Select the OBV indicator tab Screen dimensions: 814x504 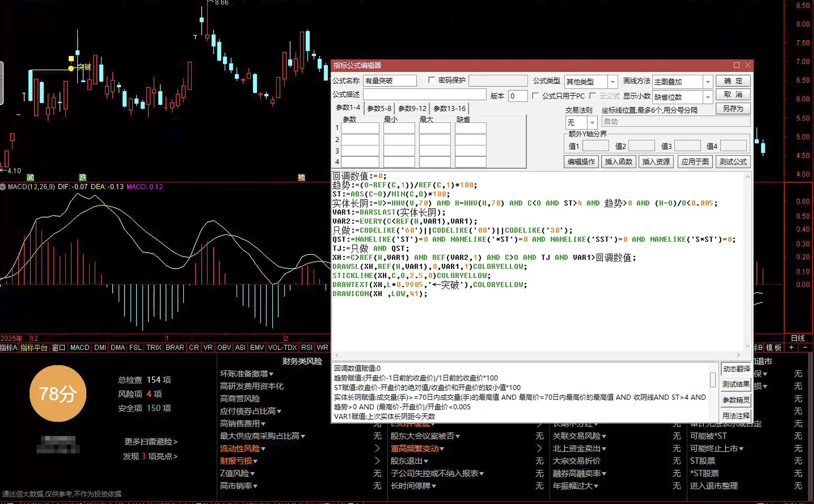click(224, 348)
